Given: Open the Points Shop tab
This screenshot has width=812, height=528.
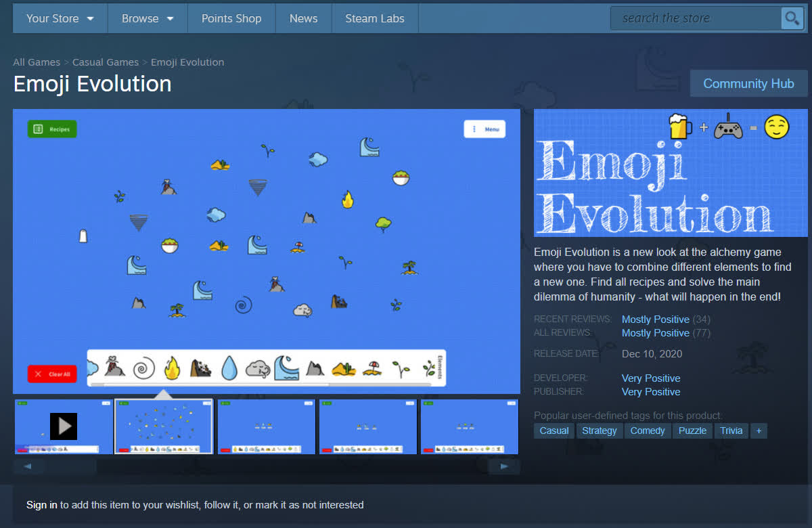Looking at the screenshot, I should coord(231,18).
